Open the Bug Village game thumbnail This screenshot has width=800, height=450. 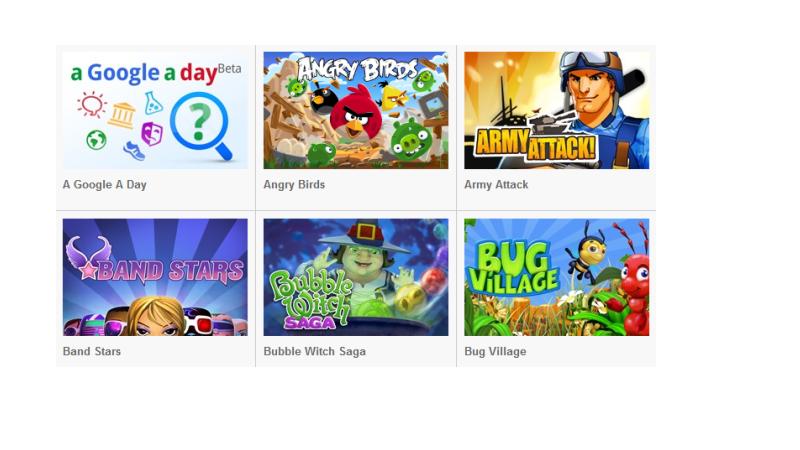click(x=557, y=277)
